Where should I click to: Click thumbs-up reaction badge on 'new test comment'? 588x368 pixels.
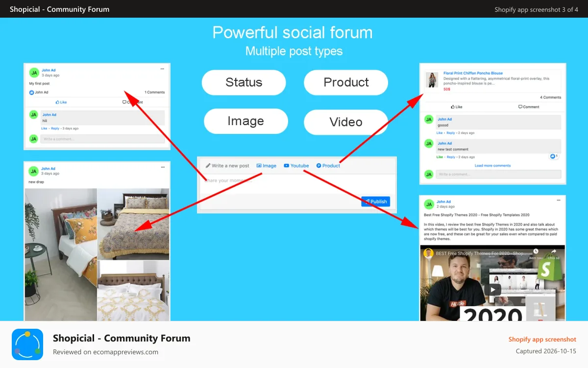(x=554, y=156)
